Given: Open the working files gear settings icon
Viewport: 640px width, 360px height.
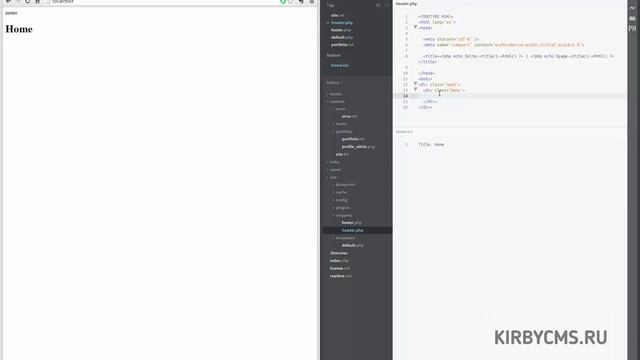Looking at the screenshot, I should click(378, 5).
